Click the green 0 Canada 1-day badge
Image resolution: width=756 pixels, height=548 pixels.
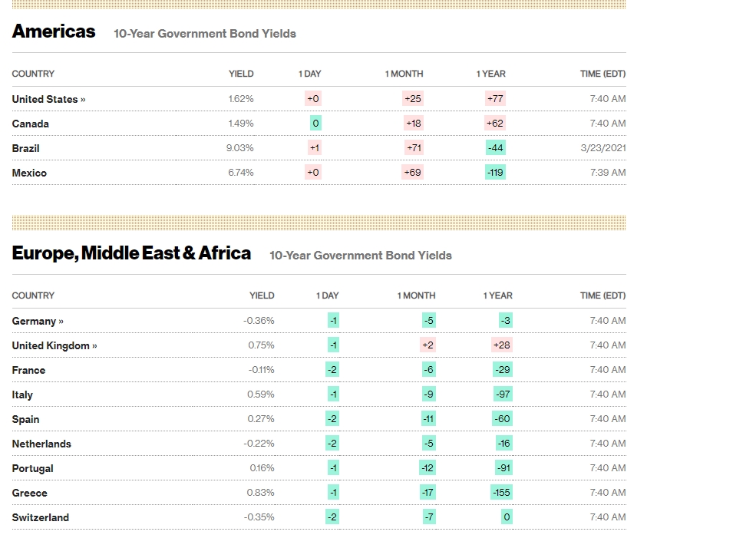click(x=315, y=124)
